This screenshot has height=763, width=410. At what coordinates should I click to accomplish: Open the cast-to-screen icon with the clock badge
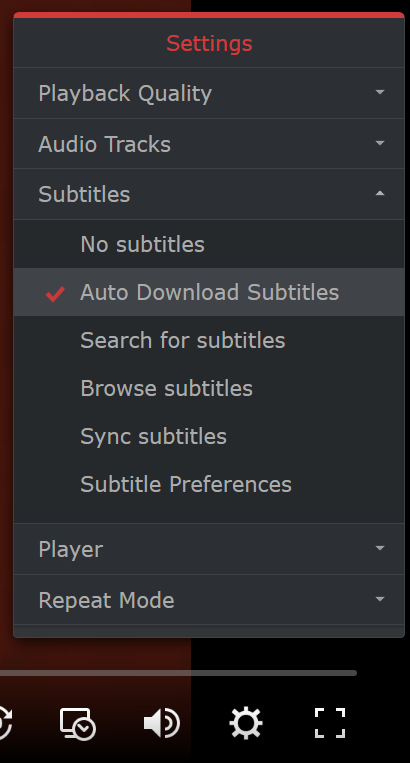click(x=78, y=724)
